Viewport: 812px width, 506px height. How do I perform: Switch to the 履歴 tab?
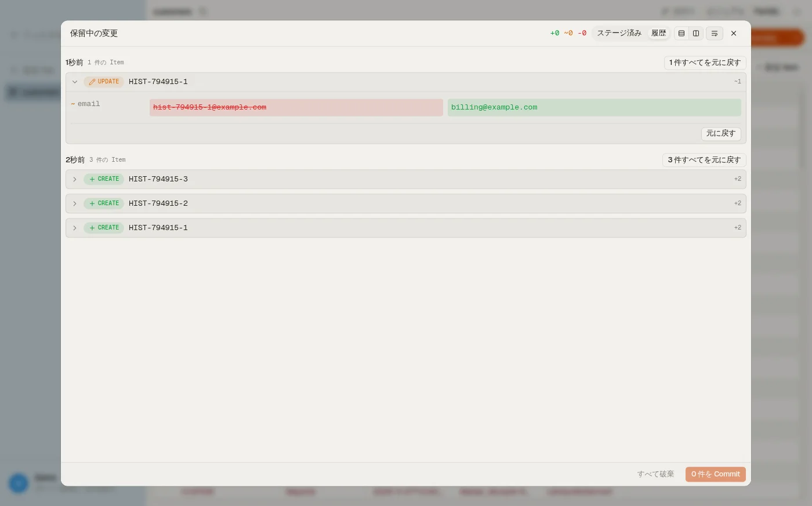(658, 33)
